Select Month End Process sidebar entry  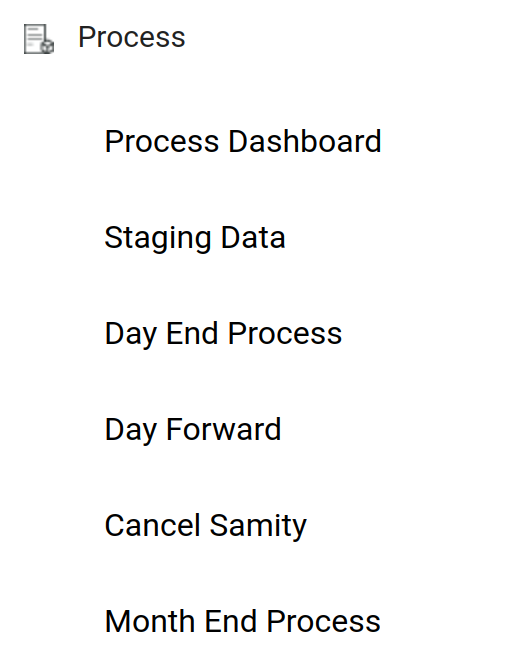pos(243,621)
